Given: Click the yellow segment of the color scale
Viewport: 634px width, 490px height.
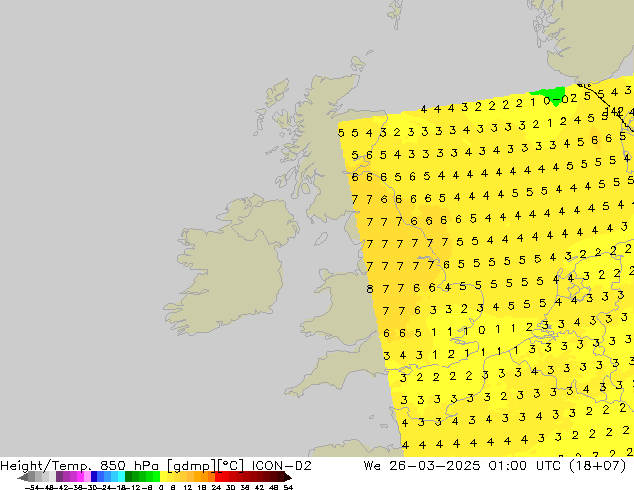Looking at the screenshot, I should 163,477.
